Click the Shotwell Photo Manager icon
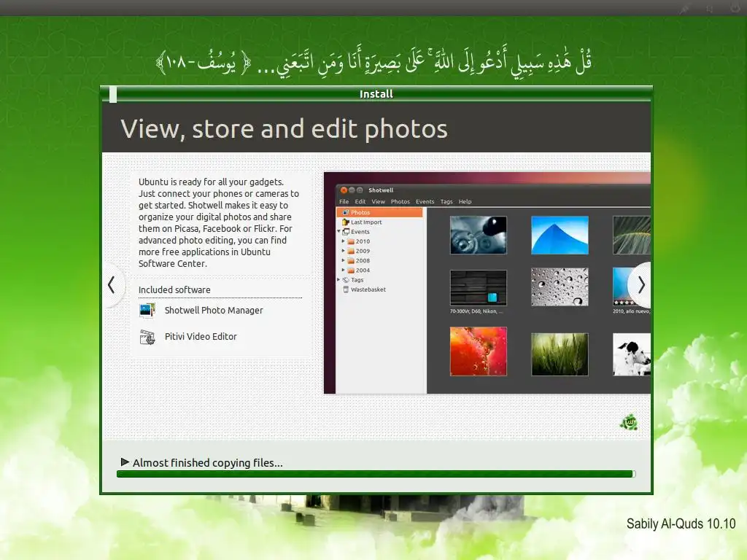The image size is (747, 560). 147,310
